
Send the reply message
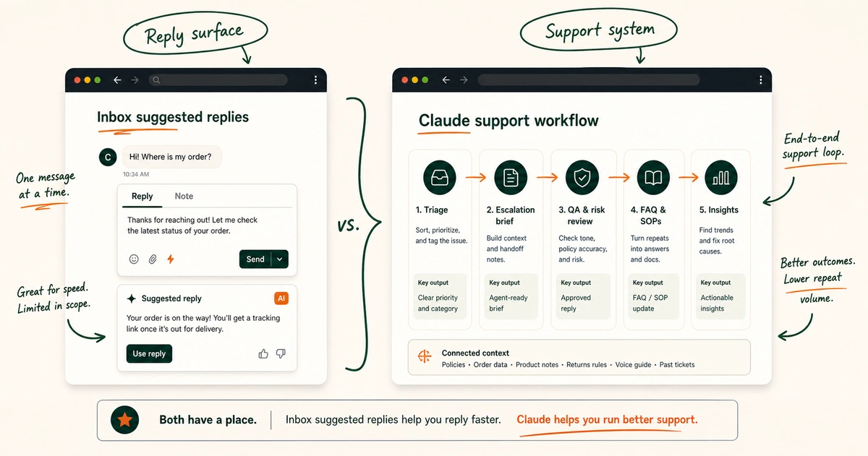(x=255, y=259)
